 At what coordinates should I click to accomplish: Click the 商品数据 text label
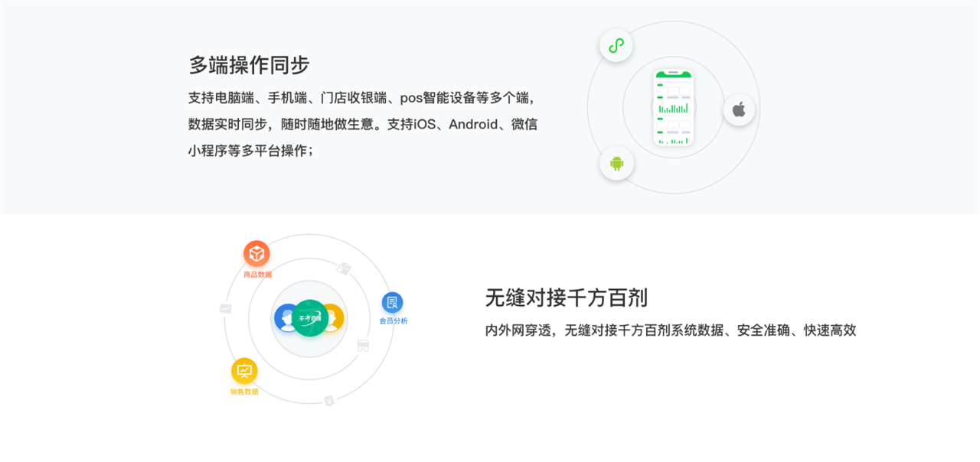257,275
